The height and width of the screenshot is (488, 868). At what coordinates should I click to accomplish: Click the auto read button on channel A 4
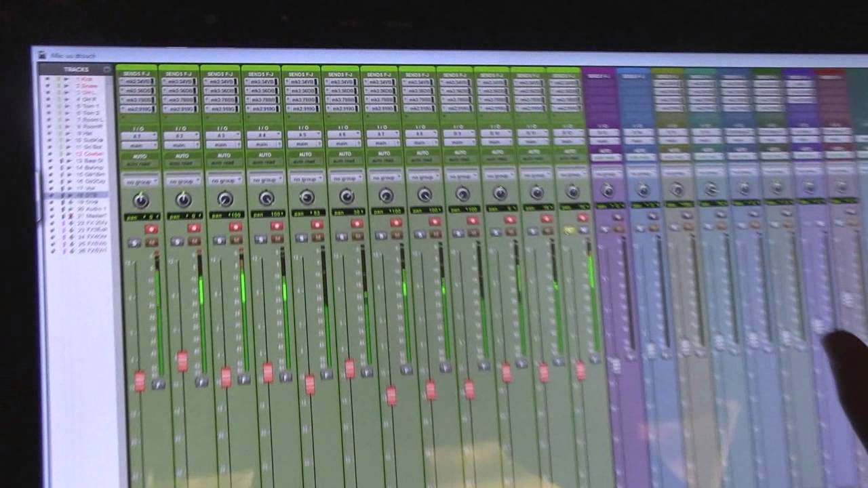(264, 161)
